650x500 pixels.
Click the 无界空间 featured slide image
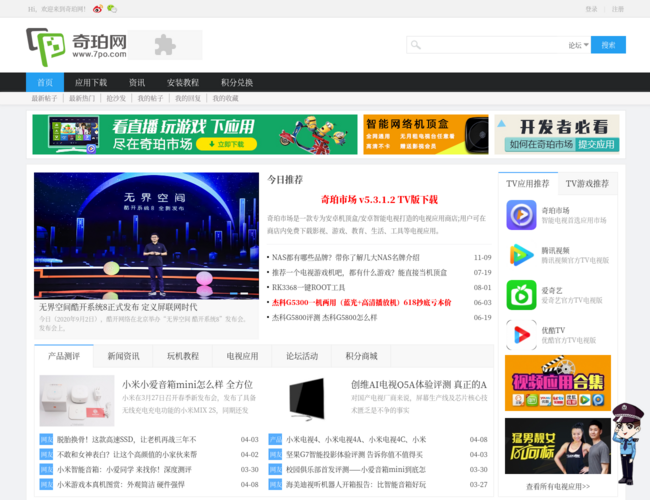click(x=146, y=235)
